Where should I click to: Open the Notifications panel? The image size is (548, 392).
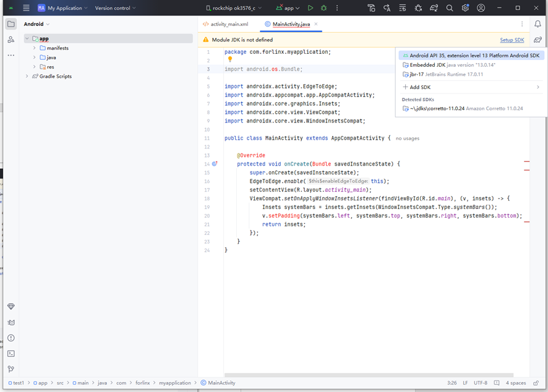coord(537,24)
